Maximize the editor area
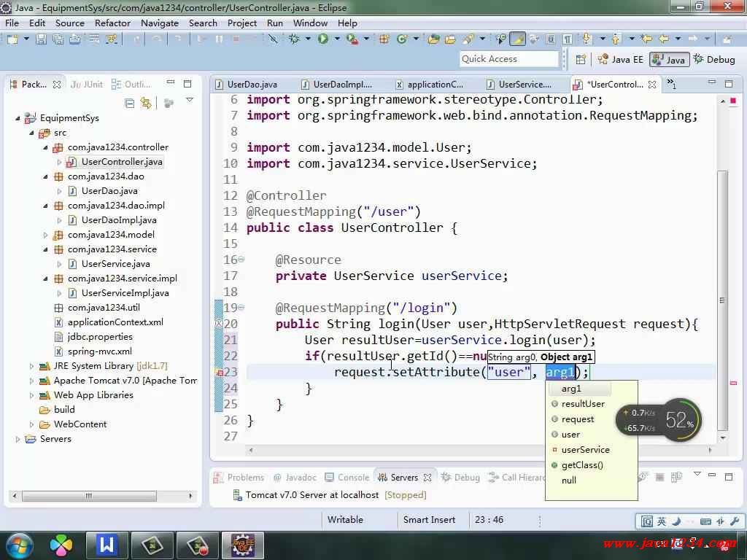 (x=729, y=83)
